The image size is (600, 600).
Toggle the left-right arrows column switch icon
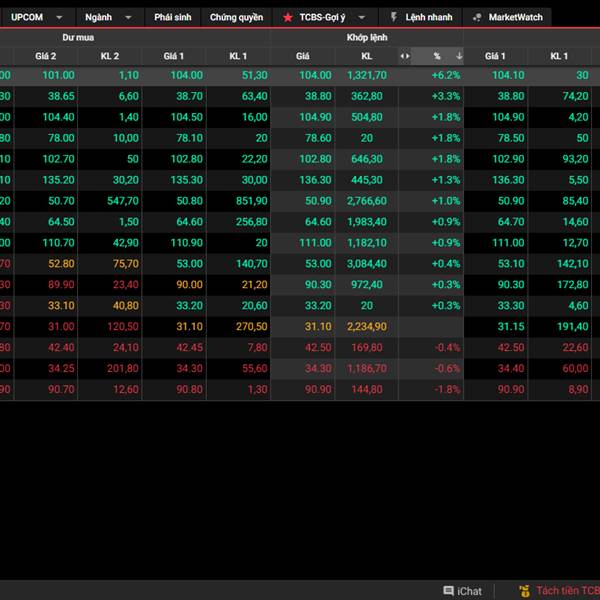(x=405, y=56)
